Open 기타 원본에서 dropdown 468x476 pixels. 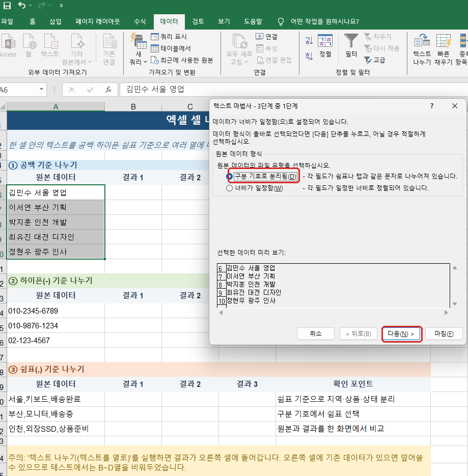pyautogui.click(x=77, y=49)
